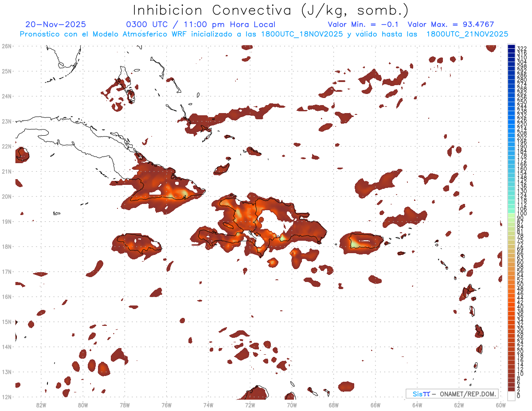Click the 78W longitude label
Screen dimensions: 532x411
[x=125, y=404]
